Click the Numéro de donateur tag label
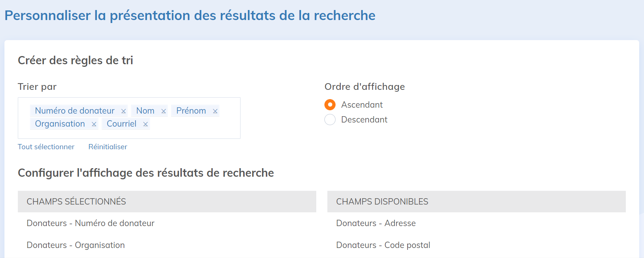Screen dimensions: 644x258 coord(75,111)
